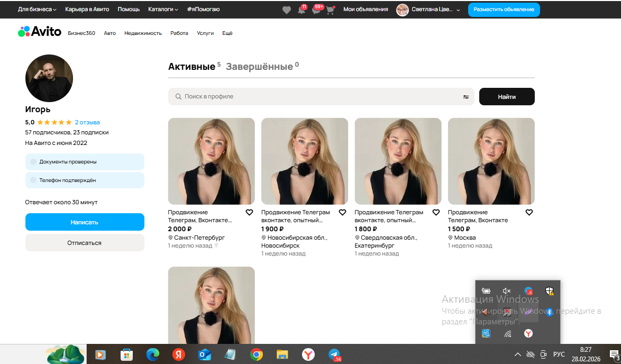
Task: Open messages icon showing 99+ badge
Action: point(316,10)
